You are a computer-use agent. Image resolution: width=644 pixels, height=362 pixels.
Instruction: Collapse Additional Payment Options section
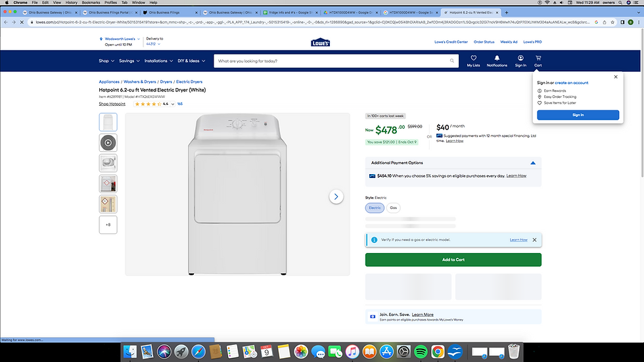(x=533, y=163)
